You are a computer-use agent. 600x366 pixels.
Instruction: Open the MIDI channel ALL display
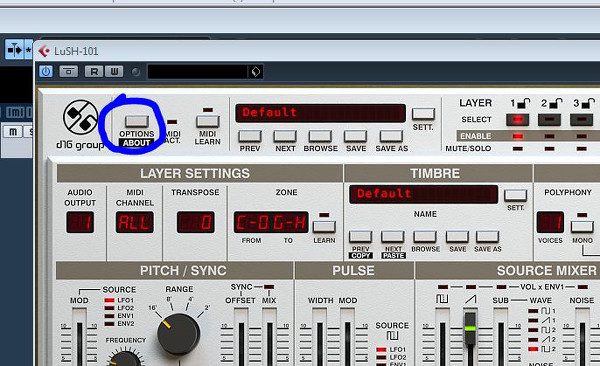point(135,222)
